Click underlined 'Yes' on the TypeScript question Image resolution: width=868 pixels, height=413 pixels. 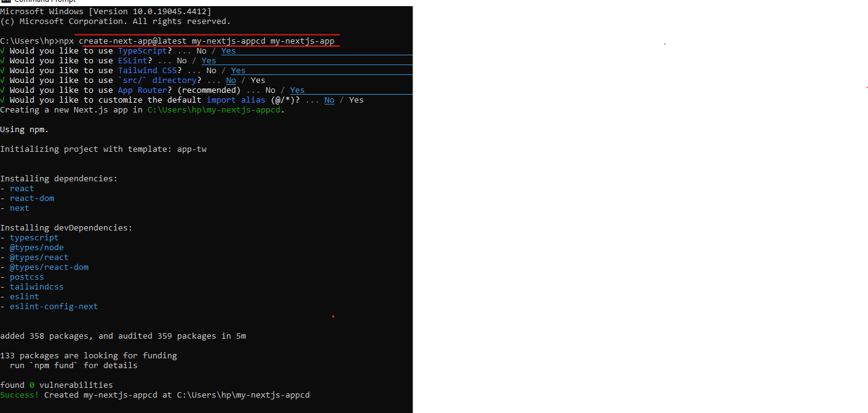tap(229, 51)
